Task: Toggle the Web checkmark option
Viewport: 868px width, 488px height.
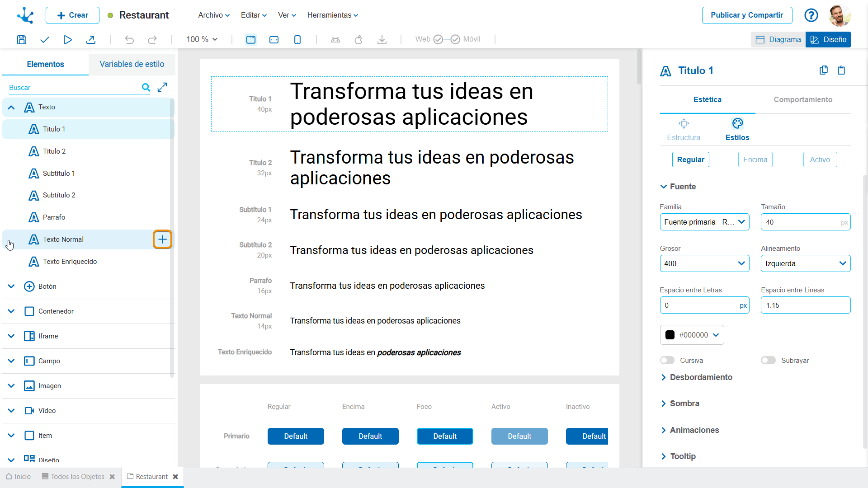Action: coord(438,40)
